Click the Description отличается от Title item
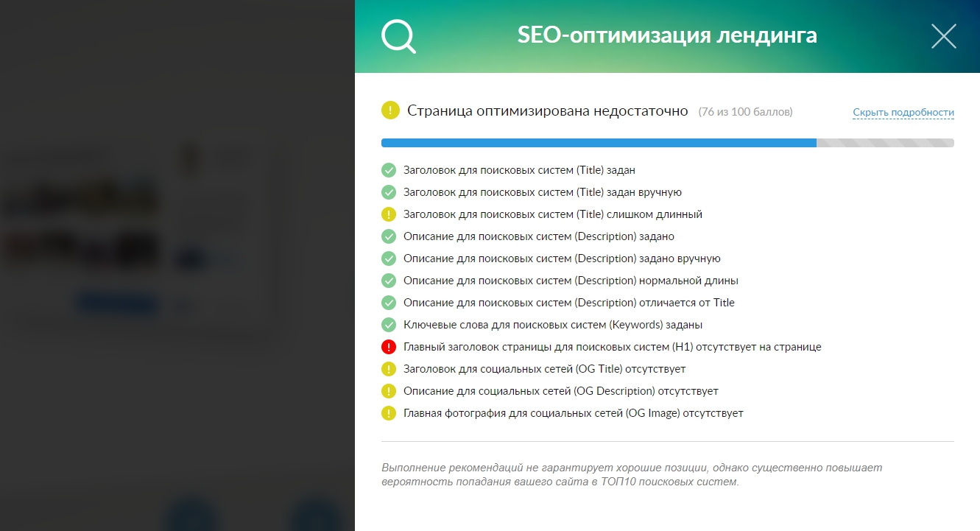Image resolution: width=980 pixels, height=531 pixels. coord(568,303)
